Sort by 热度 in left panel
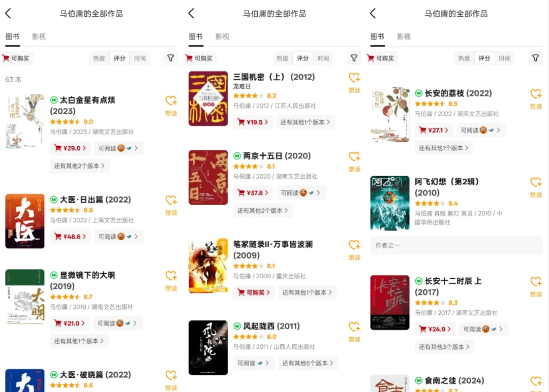Image resolution: width=549 pixels, height=392 pixels. [99, 58]
